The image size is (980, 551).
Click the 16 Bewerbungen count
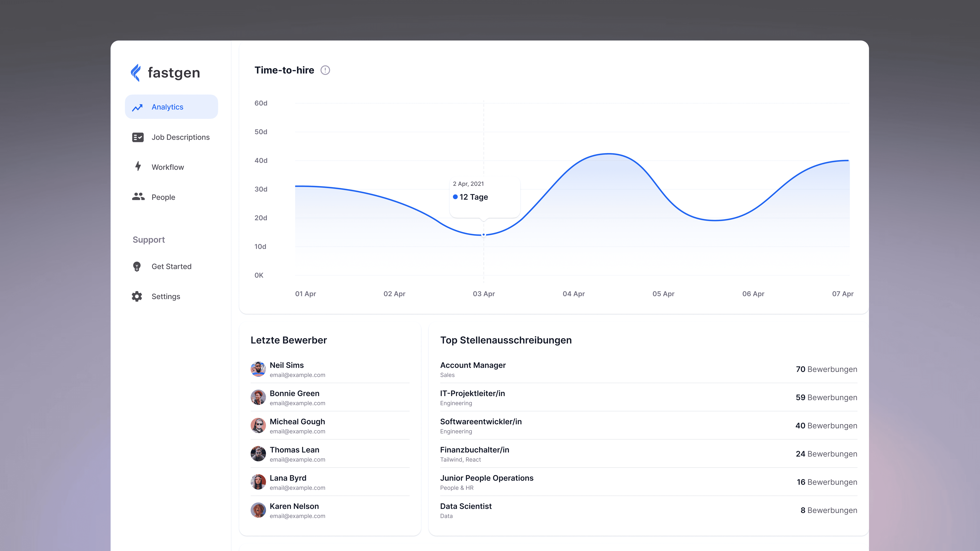827,482
